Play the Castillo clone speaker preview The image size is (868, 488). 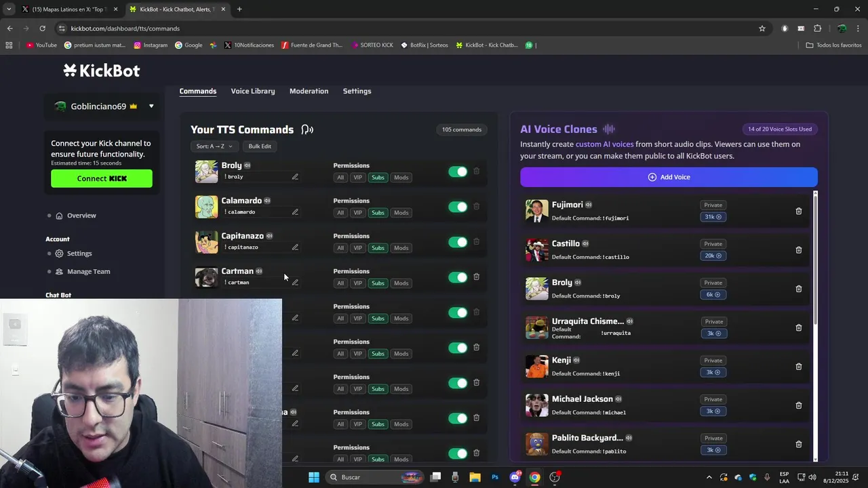585,243
